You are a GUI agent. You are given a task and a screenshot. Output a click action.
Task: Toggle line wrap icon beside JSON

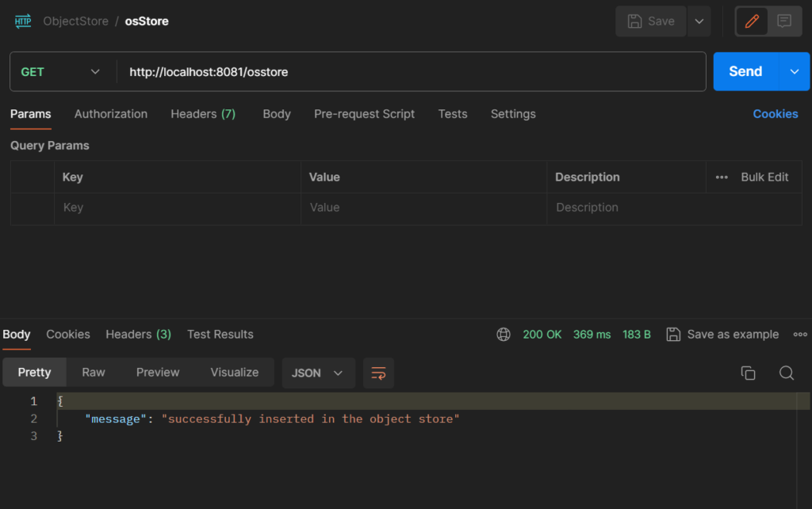point(378,373)
